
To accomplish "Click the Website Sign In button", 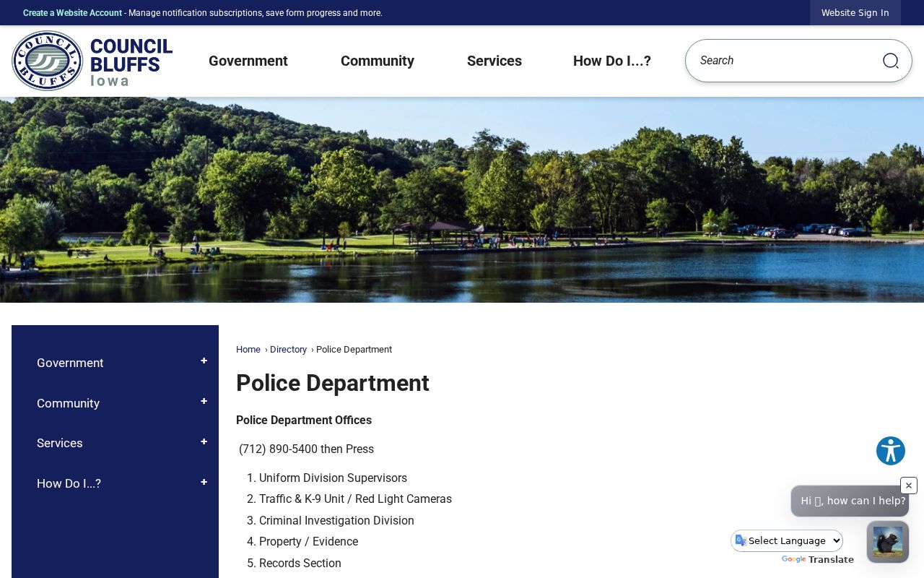I will point(855,13).
